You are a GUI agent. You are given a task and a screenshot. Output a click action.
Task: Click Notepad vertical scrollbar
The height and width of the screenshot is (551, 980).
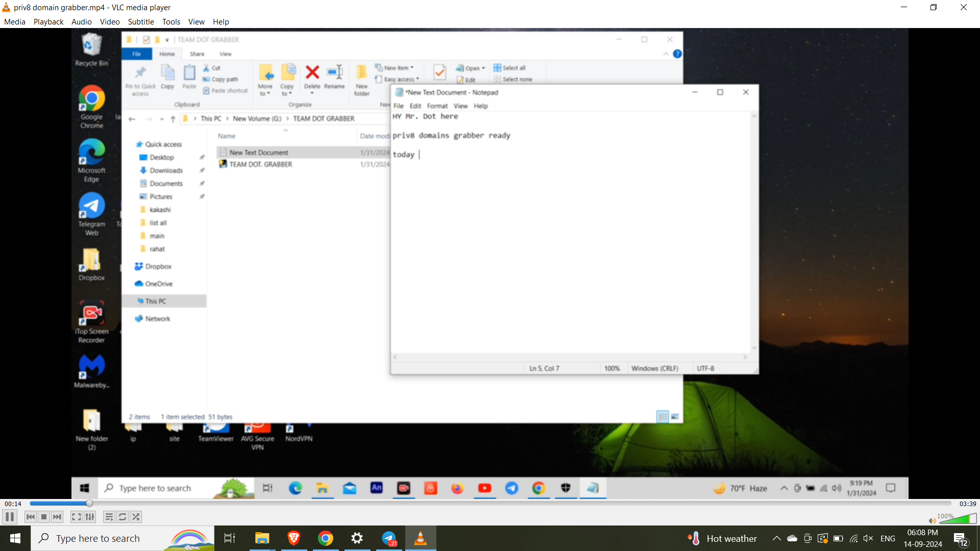tap(754, 232)
